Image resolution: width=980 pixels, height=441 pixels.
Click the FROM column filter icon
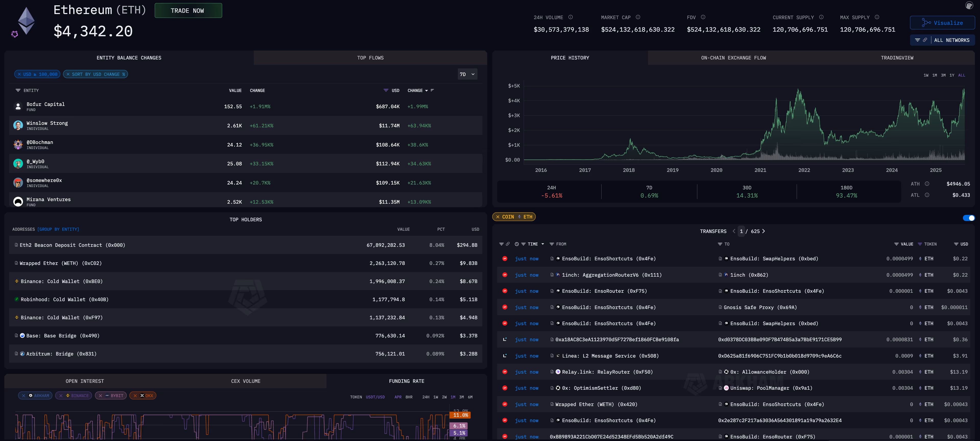coord(552,244)
